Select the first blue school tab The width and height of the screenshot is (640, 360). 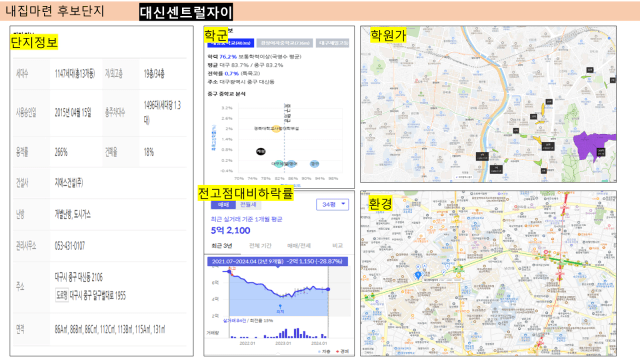231,43
